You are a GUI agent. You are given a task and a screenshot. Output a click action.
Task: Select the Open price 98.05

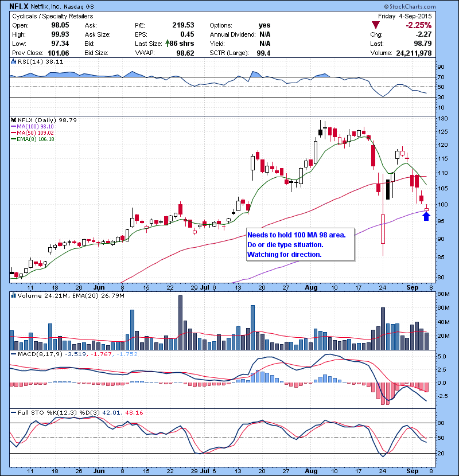[60, 25]
